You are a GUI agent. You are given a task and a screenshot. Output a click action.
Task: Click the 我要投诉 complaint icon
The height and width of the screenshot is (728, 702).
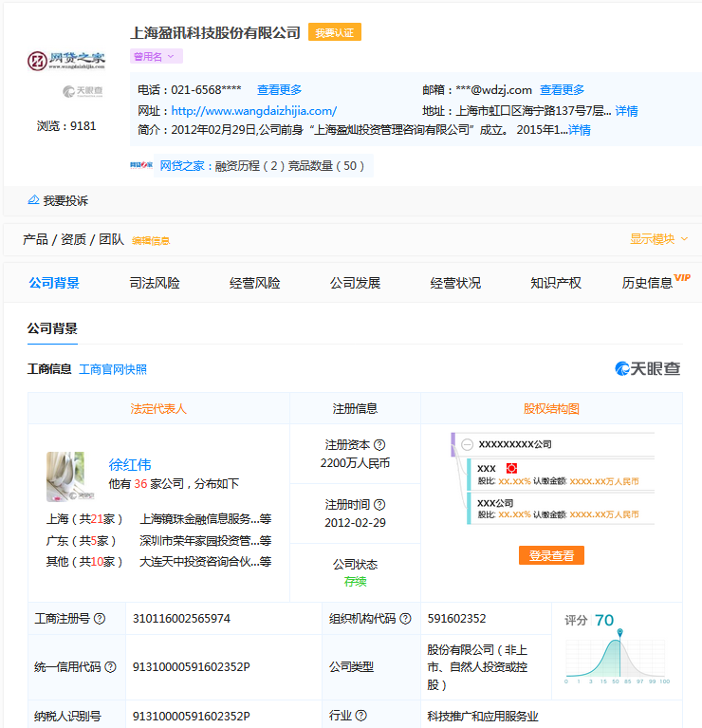tap(33, 200)
